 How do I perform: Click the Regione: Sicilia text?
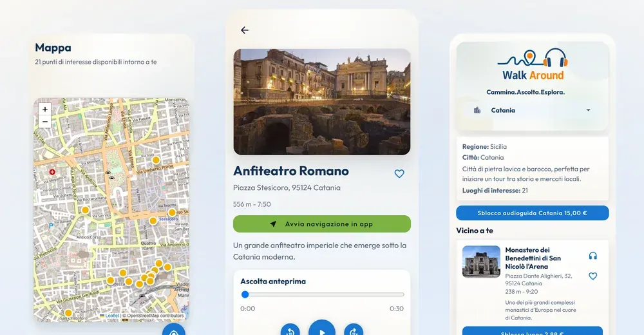click(484, 147)
